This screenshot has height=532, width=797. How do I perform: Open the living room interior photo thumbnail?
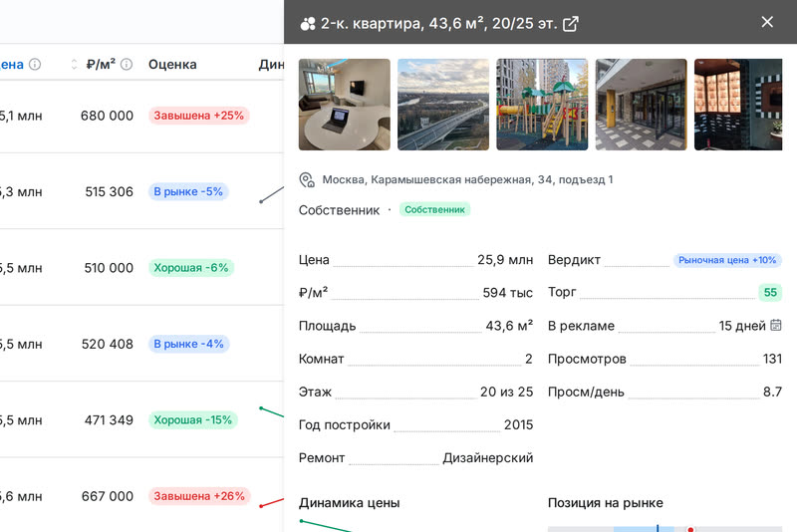tap(345, 105)
